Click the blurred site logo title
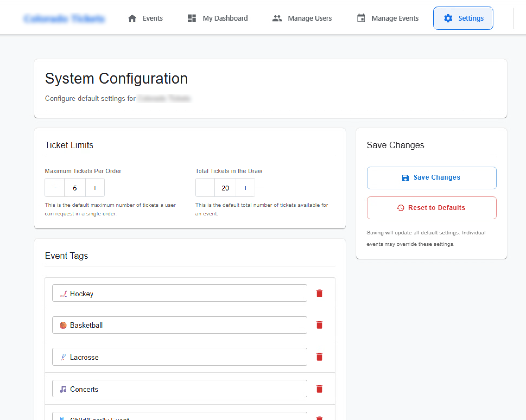Image resolution: width=526 pixels, height=420 pixels. [64, 18]
